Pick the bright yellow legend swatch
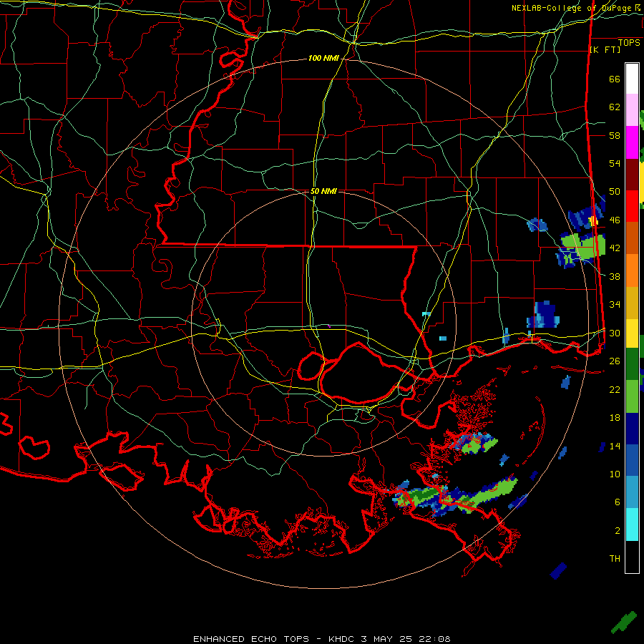 (632, 333)
